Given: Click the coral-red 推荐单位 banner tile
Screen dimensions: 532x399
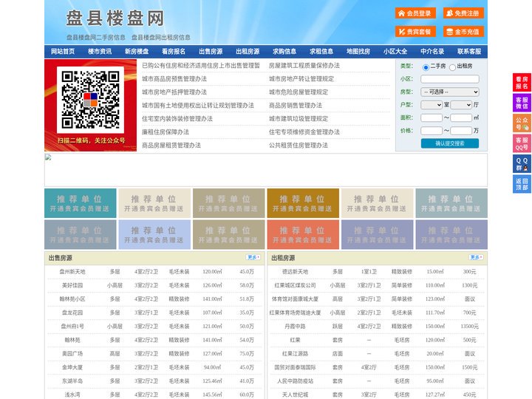Looking at the screenshot, I should (303, 234).
